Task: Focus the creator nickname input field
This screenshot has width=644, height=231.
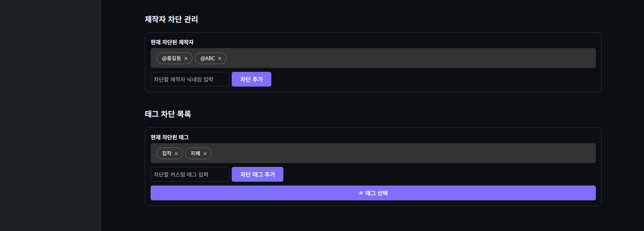Action: click(190, 79)
